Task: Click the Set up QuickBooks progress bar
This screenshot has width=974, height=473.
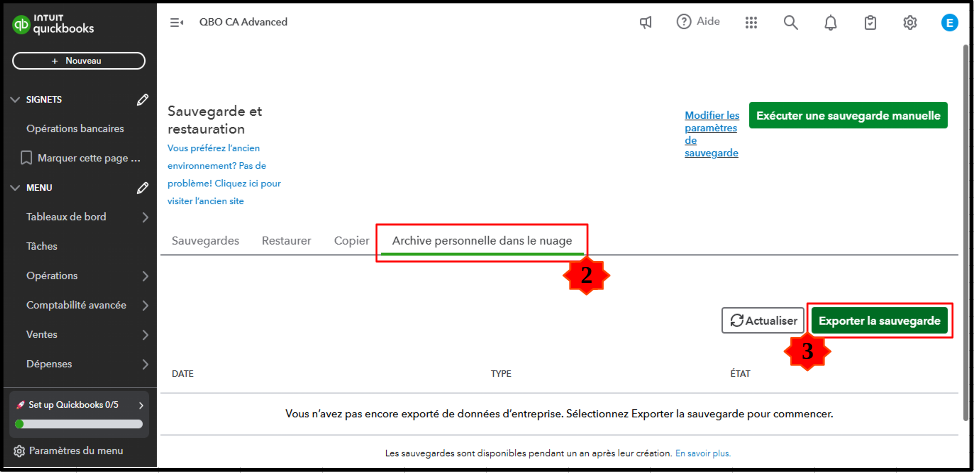Action: [x=79, y=424]
